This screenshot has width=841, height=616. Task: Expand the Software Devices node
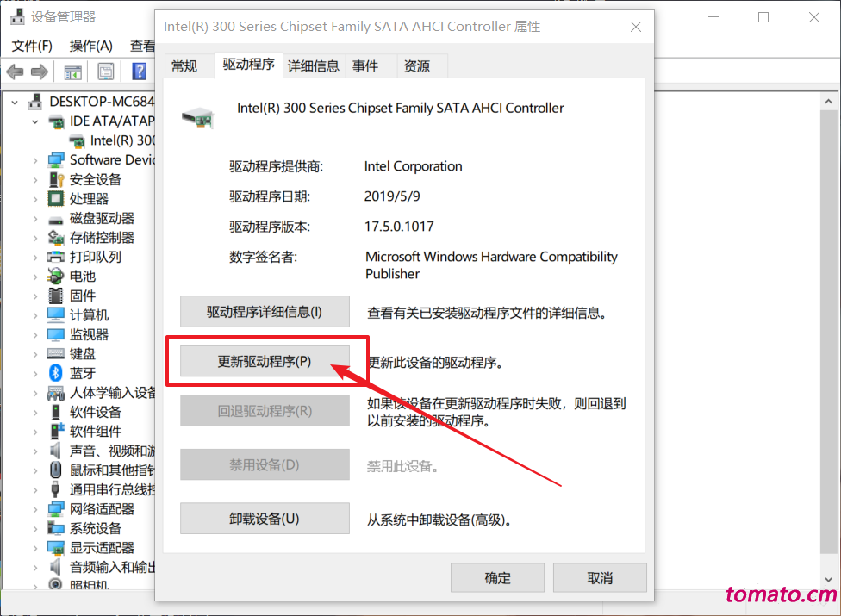[34, 160]
